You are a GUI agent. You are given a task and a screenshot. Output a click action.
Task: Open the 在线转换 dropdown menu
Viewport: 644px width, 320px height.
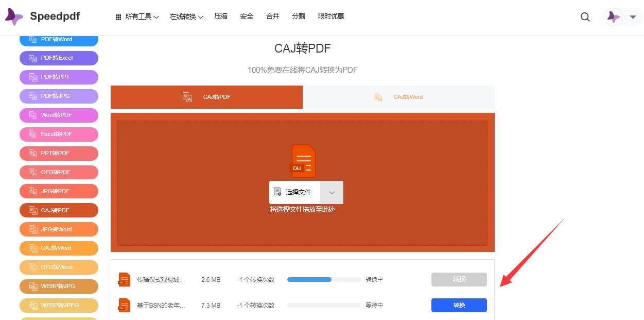pyautogui.click(x=186, y=16)
